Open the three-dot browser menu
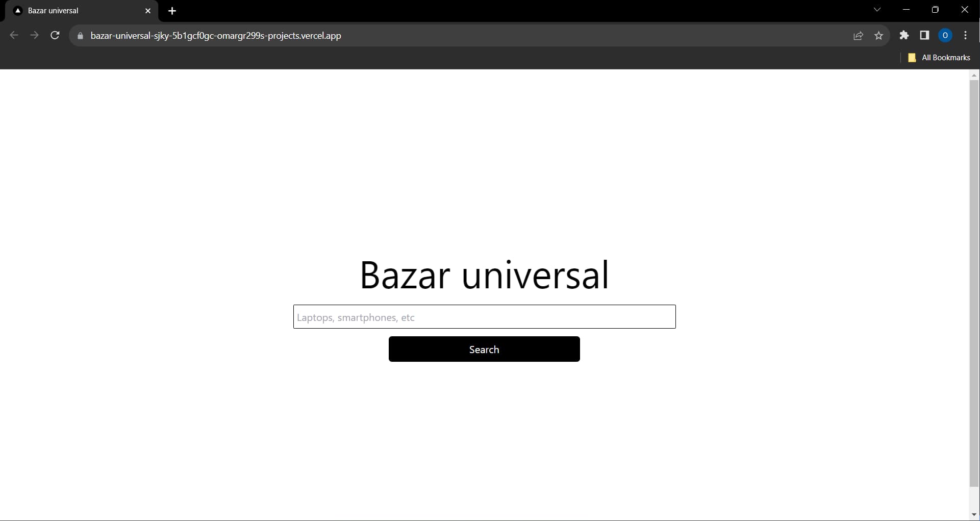980x521 pixels. point(965,35)
